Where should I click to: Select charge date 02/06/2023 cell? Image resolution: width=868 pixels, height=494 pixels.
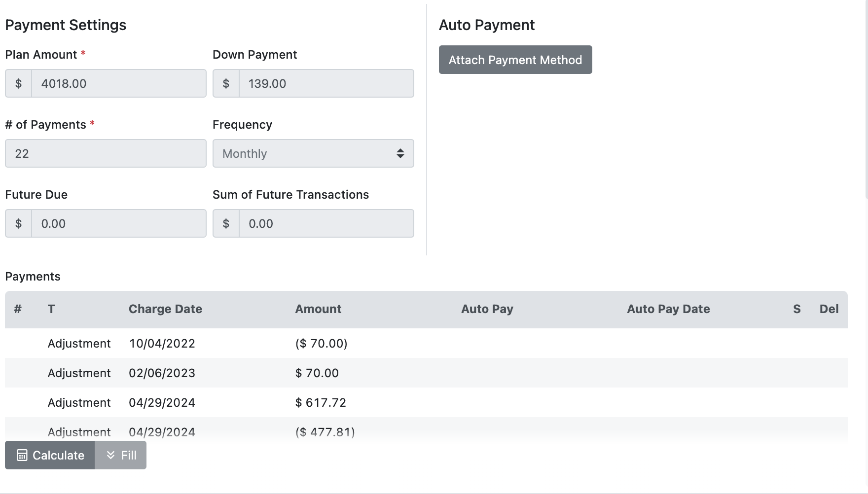pos(162,373)
